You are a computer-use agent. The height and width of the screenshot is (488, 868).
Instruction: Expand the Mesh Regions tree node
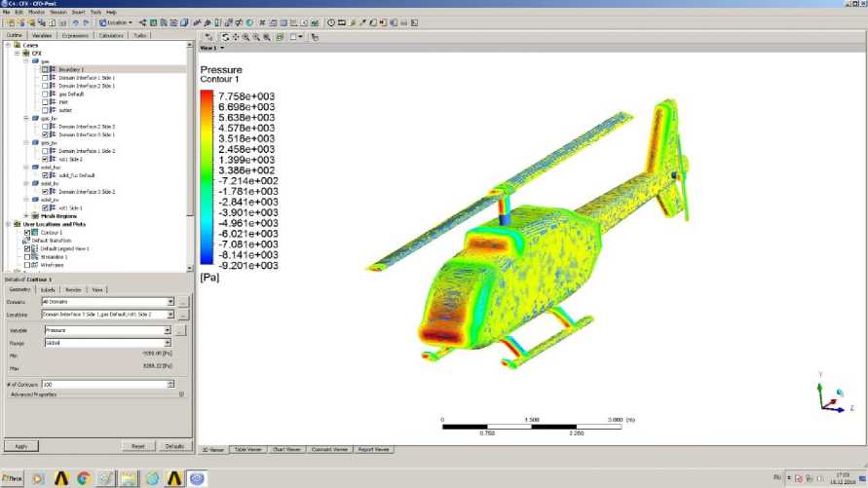pyautogui.click(x=26, y=216)
